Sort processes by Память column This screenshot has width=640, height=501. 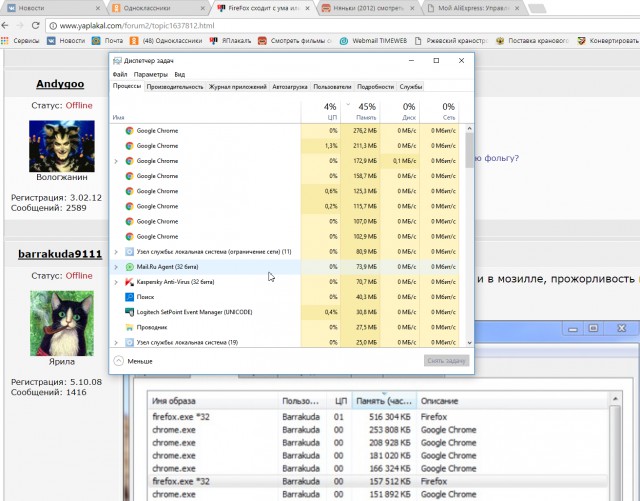pyautogui.click(x=360, y=111)
